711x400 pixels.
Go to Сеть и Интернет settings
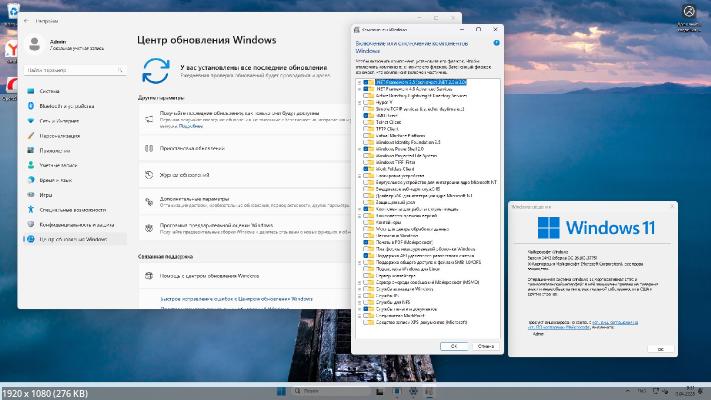click(x=60, y=120)
